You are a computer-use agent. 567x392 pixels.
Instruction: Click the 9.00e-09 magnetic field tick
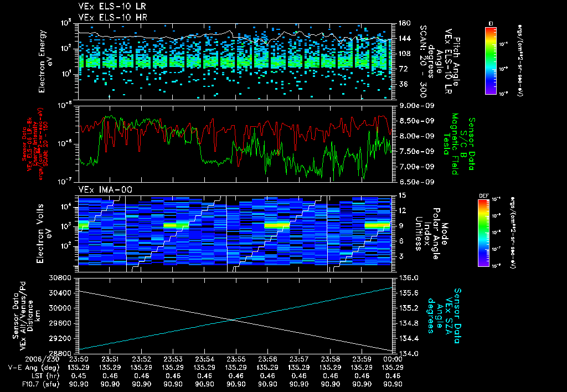point(416,106)
